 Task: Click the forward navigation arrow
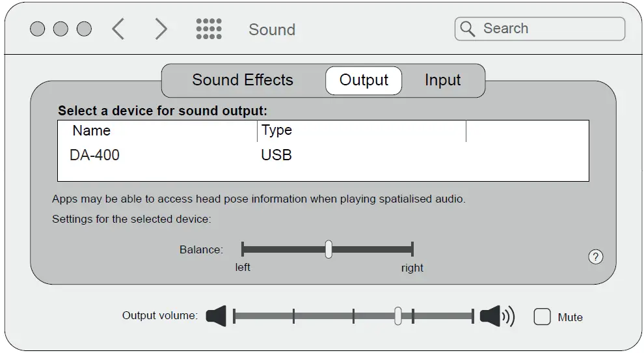coord(161,29)
